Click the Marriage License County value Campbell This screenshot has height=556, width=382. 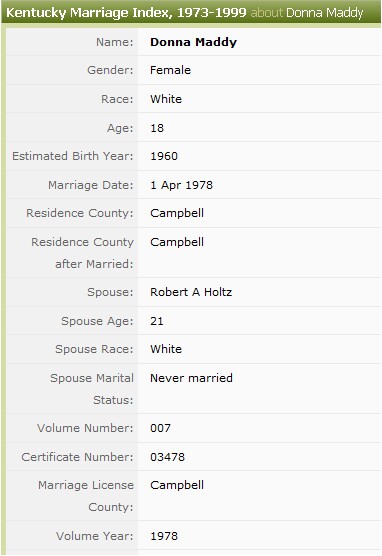(177, 485)
